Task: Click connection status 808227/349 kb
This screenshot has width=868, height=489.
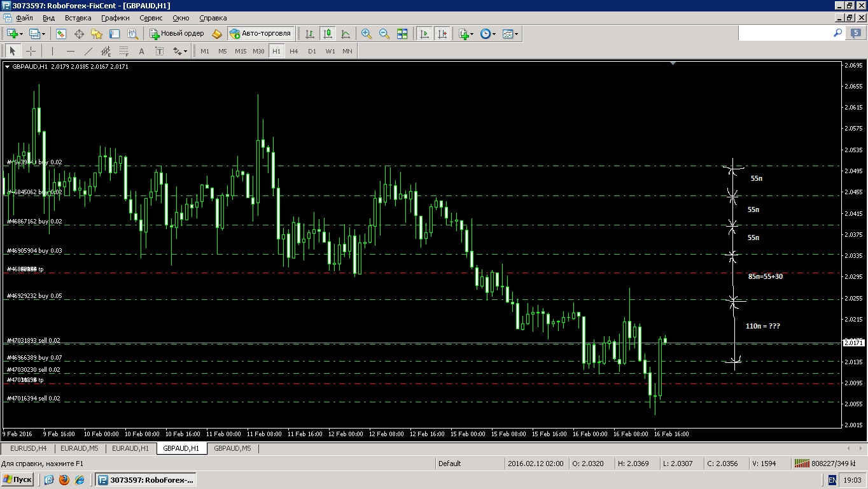Action: (x=825, y=464)
